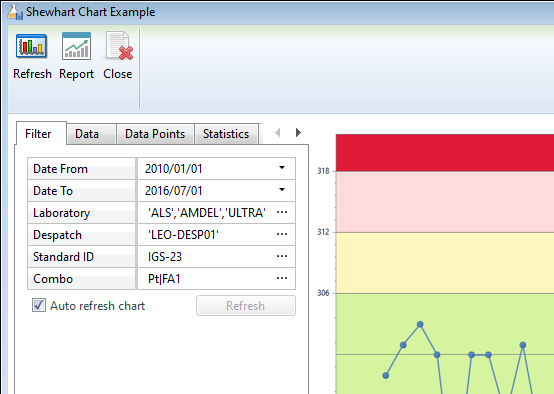This screenshot has height=394, width=554.
Task: Open Combo selection ellipsis button
Action: point(282,278)
